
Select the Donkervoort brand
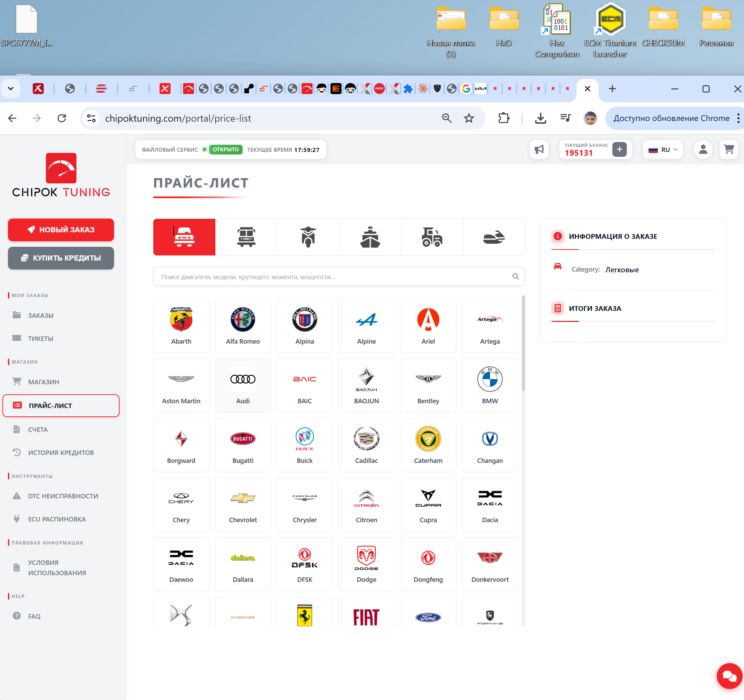pyautogui.click(x=490, y=564)
